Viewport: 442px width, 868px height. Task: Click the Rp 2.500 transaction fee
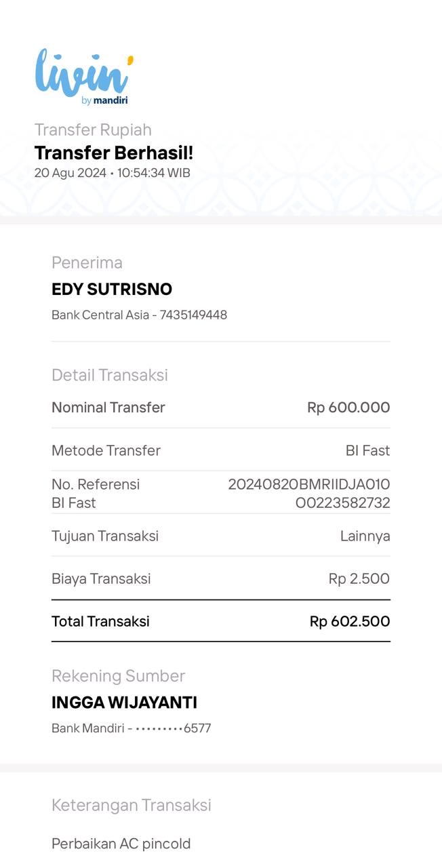[x=359, y=578]
